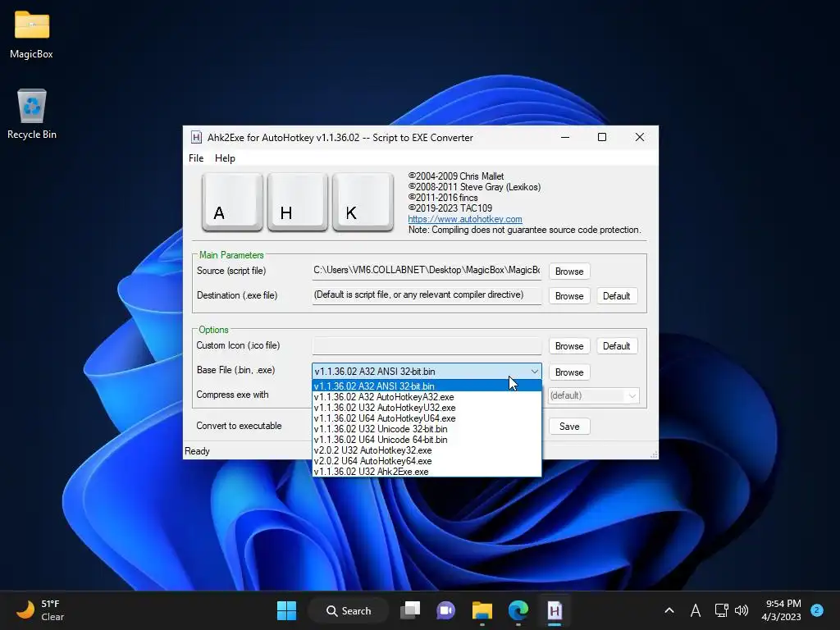This screenshot has width=840, height=630.
Task: Browse for the Destination exe file
Action: click(569, 295)
